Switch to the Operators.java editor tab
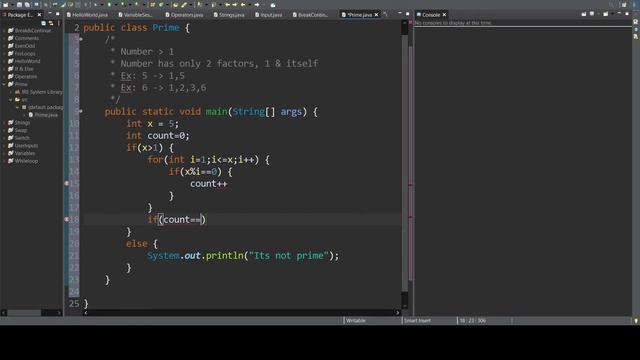Screen dimensions: 640x360 pyautogui.click(x=184, y=15)
